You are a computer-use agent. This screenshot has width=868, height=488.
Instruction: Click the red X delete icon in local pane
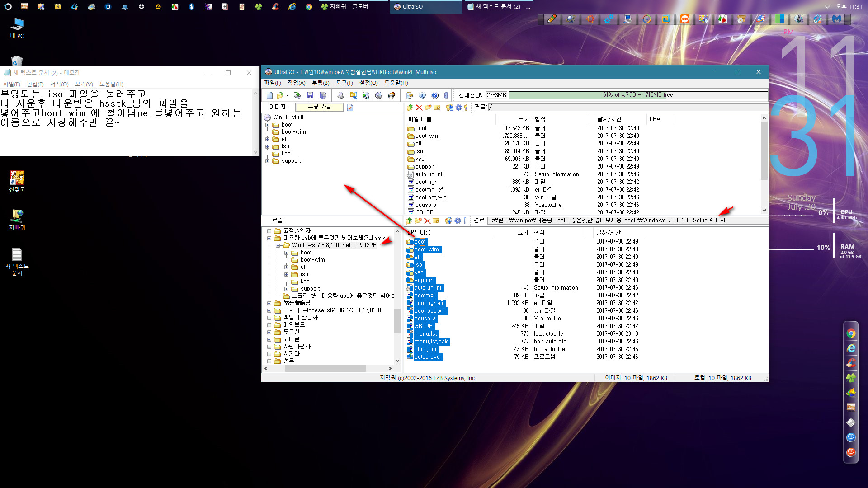[427, 221]
